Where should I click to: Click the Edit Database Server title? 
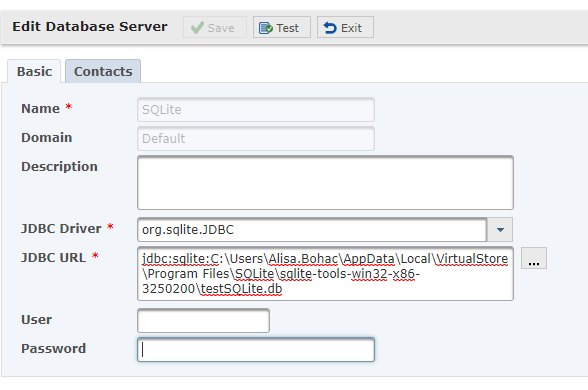click(90, 27)
